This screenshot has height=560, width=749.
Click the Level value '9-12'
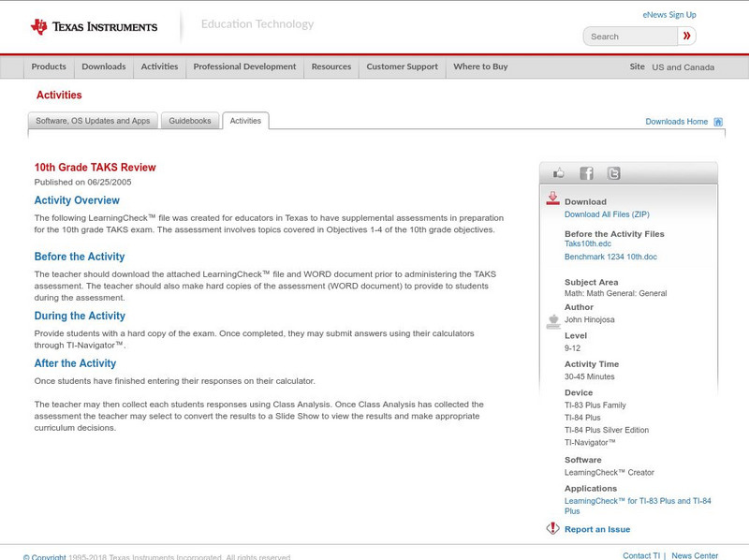coord(572,348)
